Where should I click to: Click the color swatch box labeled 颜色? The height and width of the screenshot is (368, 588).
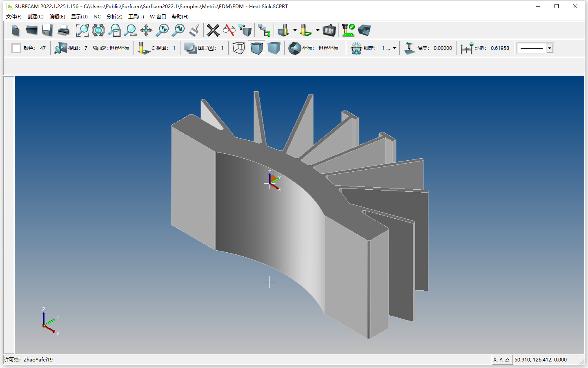click(x=16, y=48)
